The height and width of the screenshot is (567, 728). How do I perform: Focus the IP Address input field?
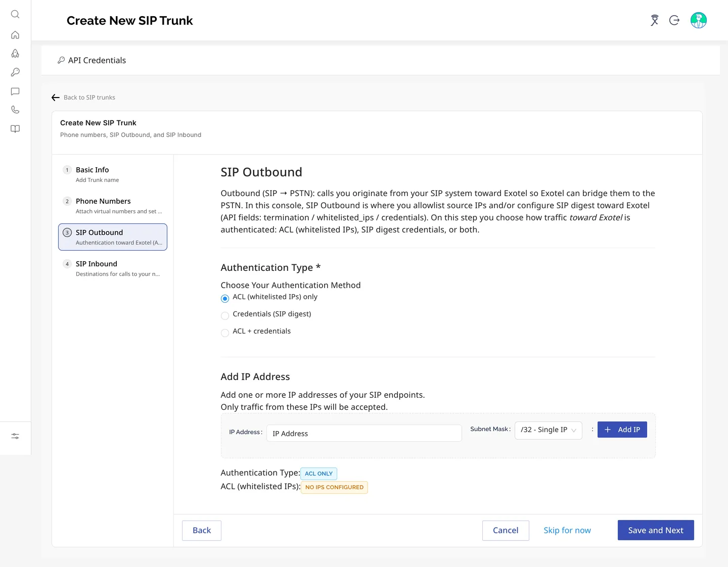pos(364,433)
